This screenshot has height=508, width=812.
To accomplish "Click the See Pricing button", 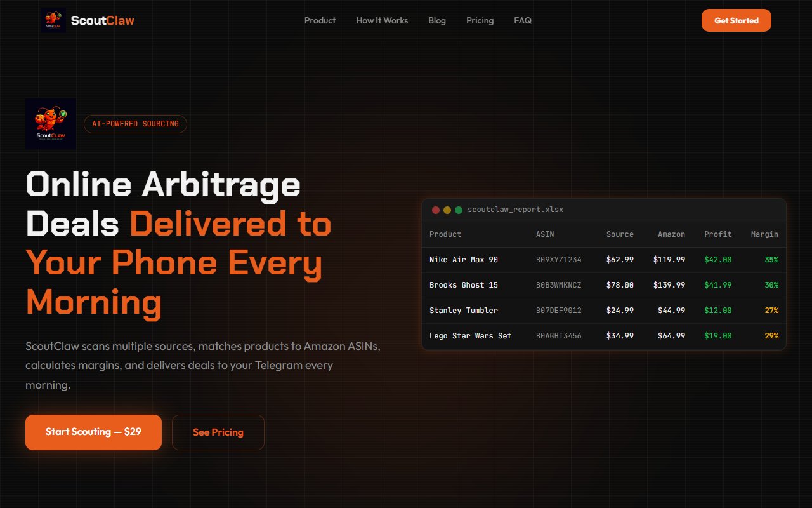I will 218,432.
